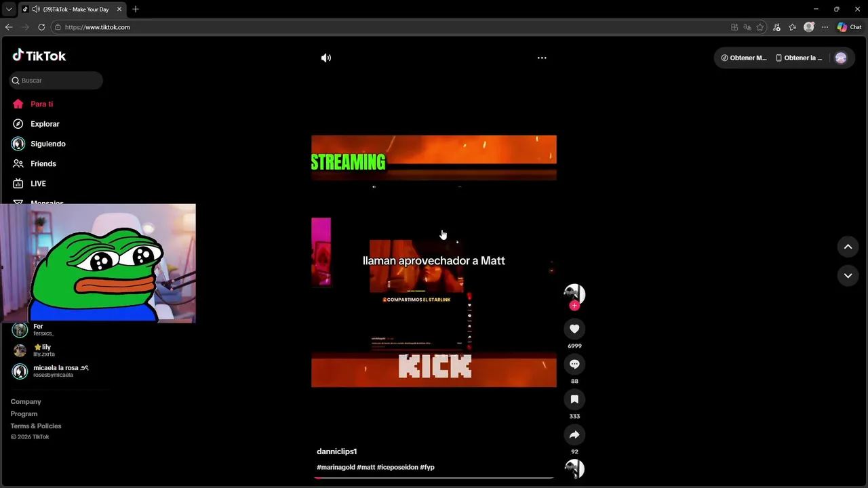The image size is (868, 488).
Task: Open the tab actions dropdown arrow
Action: click(x=9, y=9)
